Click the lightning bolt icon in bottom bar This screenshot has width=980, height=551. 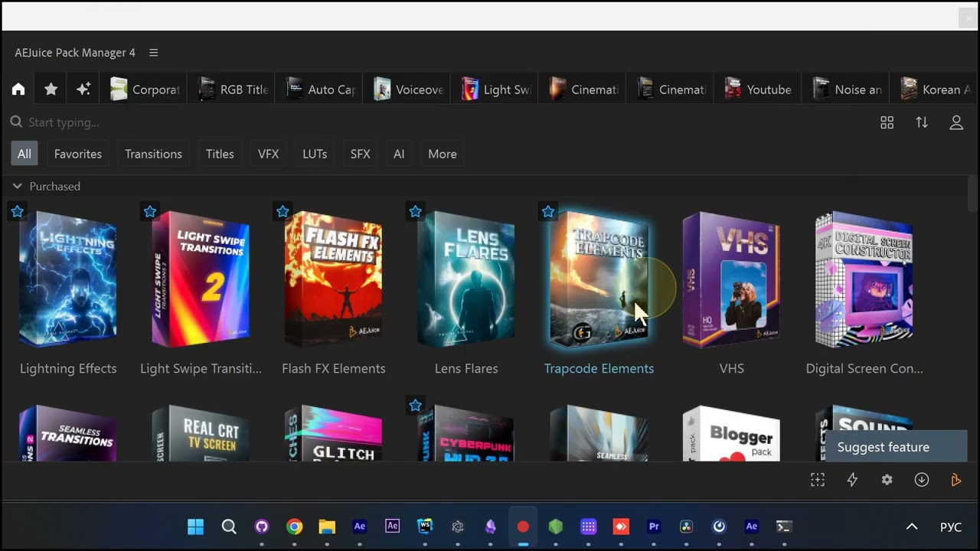(852, 480)
